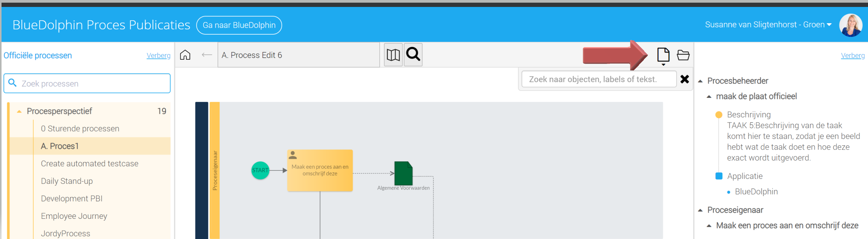Open Susanne van Sligtenhorst user dropdown
Screen dimensions: 868x239
[x=768, y=25]
